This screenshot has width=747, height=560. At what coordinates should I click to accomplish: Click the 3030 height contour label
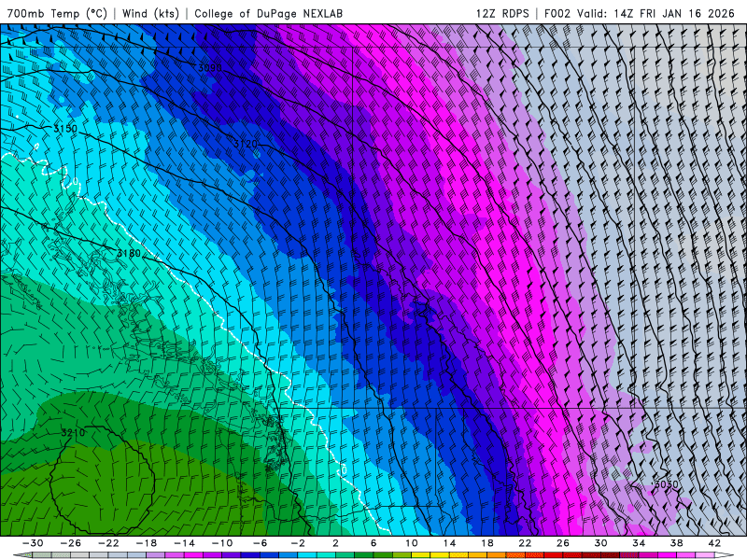click(x=666, y=484)
